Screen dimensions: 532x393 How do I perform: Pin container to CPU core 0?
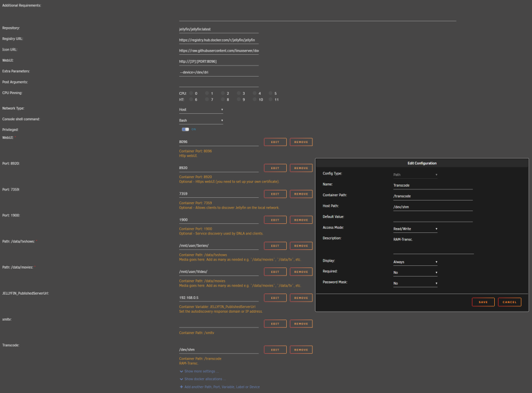[x=191, y=93]
